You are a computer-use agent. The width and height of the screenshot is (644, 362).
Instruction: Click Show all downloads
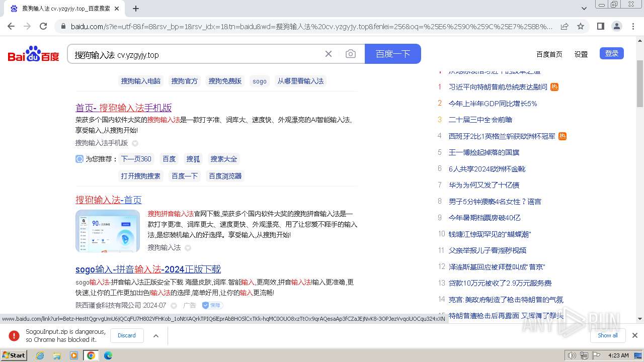point(608,335)
